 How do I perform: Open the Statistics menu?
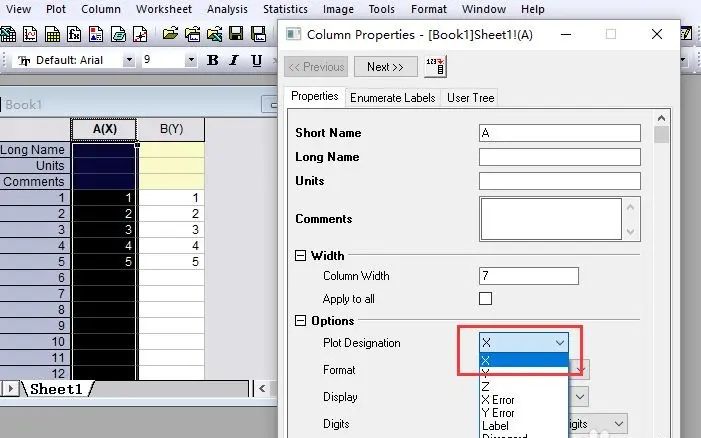tap(285, 9)
